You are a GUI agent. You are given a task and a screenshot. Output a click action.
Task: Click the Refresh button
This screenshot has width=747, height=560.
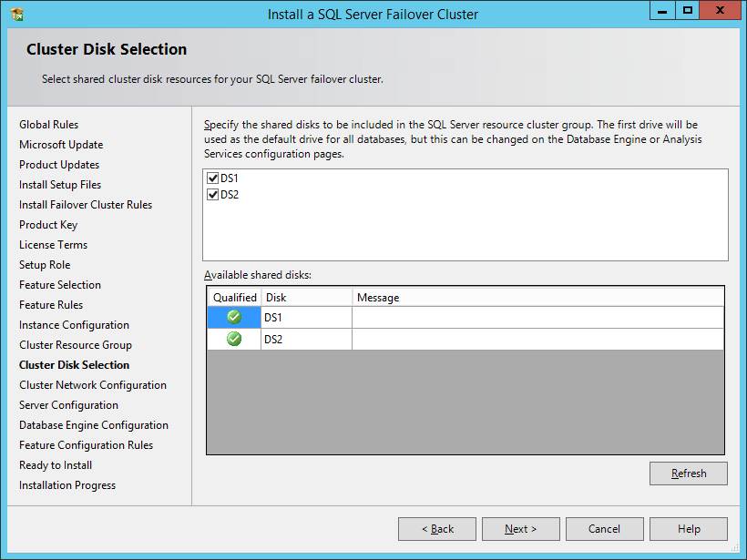pyautogui.click(x=689, y=473)
